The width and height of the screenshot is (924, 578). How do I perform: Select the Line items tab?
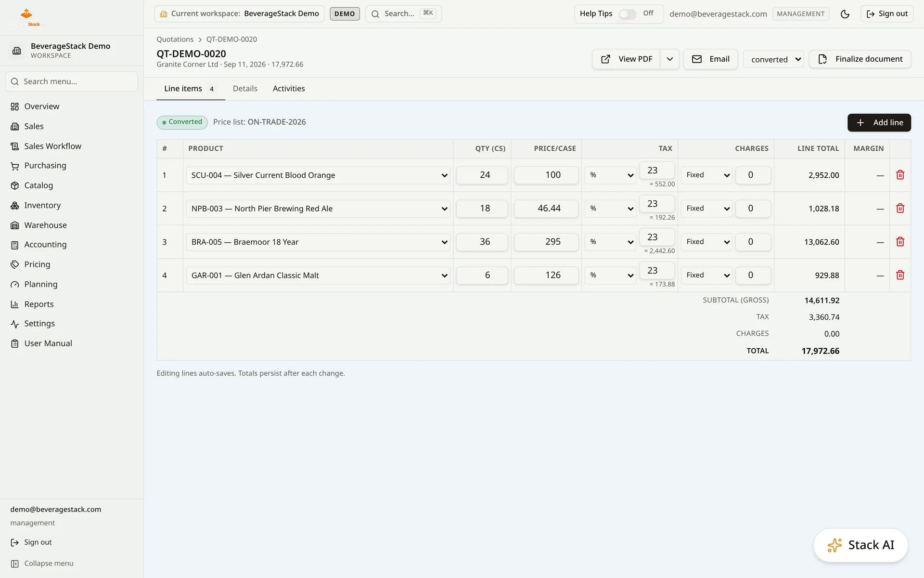[190, 89]
